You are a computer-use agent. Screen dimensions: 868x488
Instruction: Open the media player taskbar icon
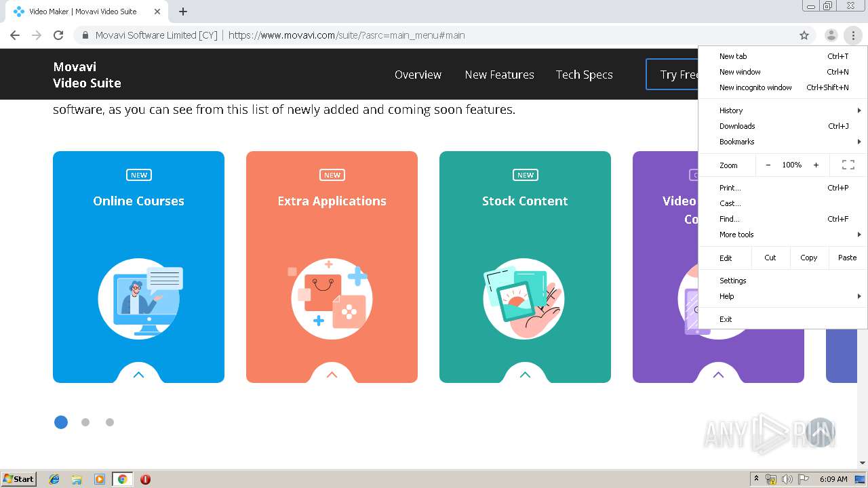coord(100,479)
